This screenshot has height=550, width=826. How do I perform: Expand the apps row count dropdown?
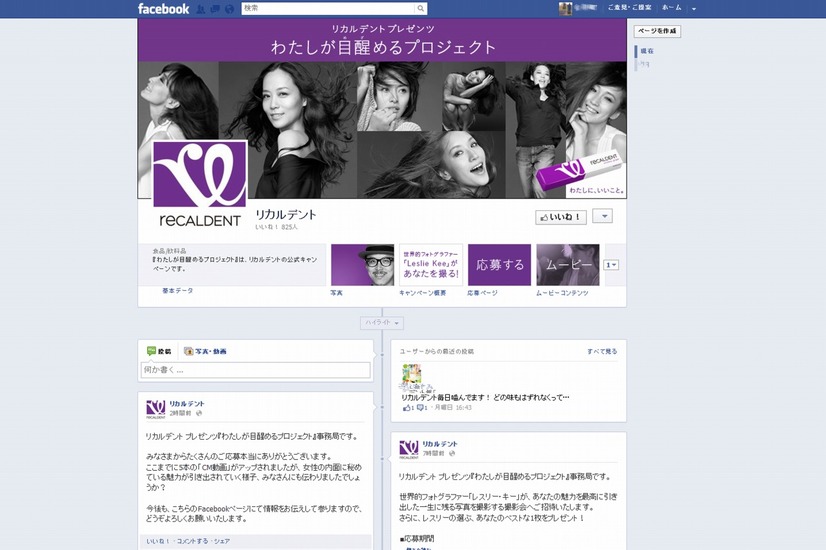(x=611, y=265)
